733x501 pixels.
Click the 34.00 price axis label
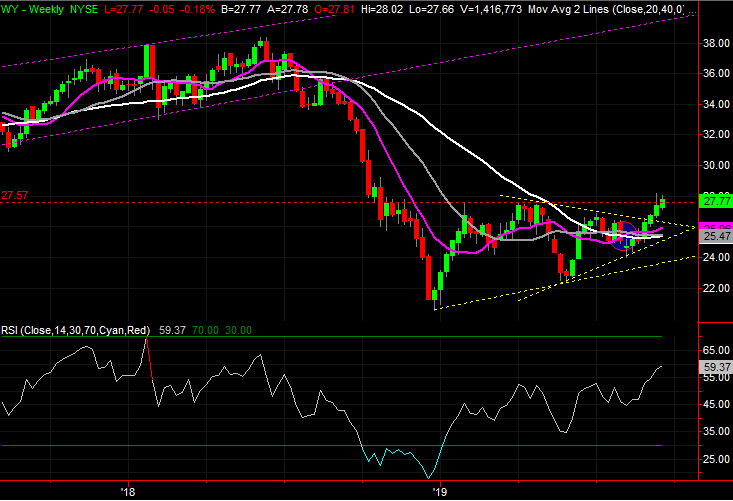716,104
